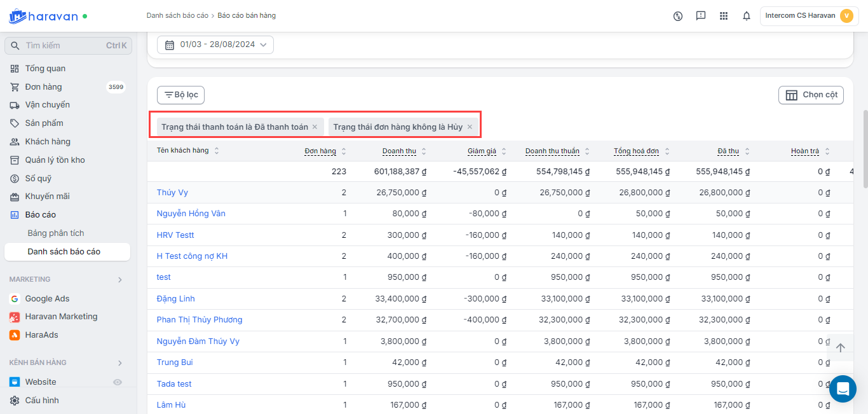This screenshot has width=868, height=414.
Task: Click the currency globe icon in header
Action: tap(678, 16)
